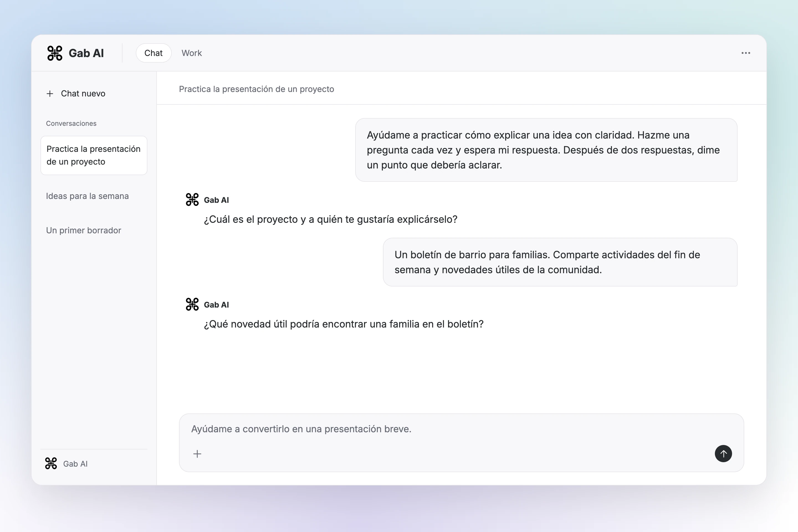Viewport: 798px width, 532px height.
Task: Click the reply ¿Cuál es el proyecto
Action: (331, 219)
